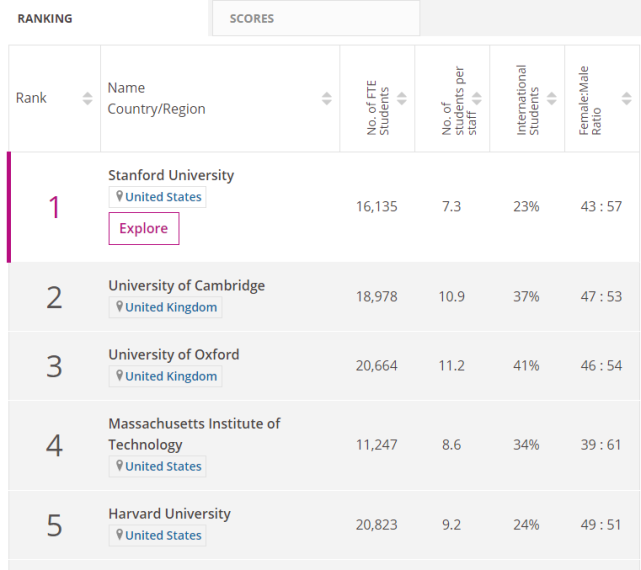Open University of Cambridge page
Viewport: 641px width, 570px height.
point(186,285)
